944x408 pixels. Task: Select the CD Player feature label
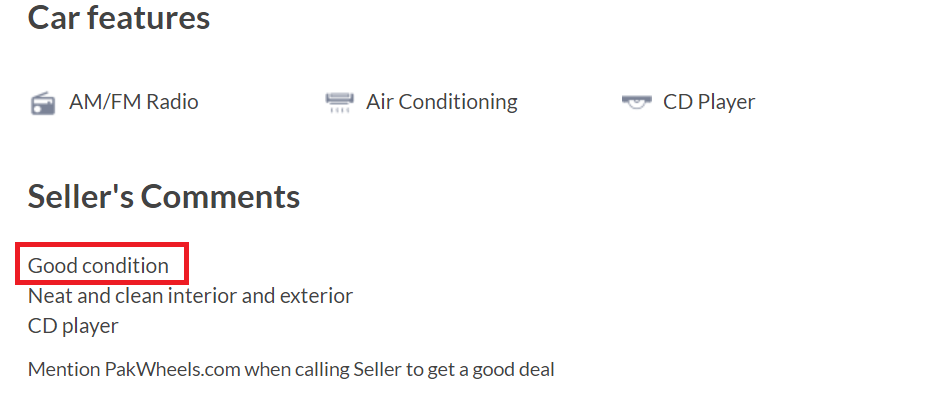pos(709,102)
